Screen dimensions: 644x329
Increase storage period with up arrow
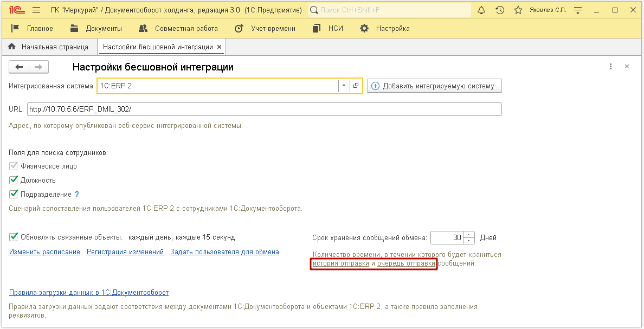tap(468, 235)
